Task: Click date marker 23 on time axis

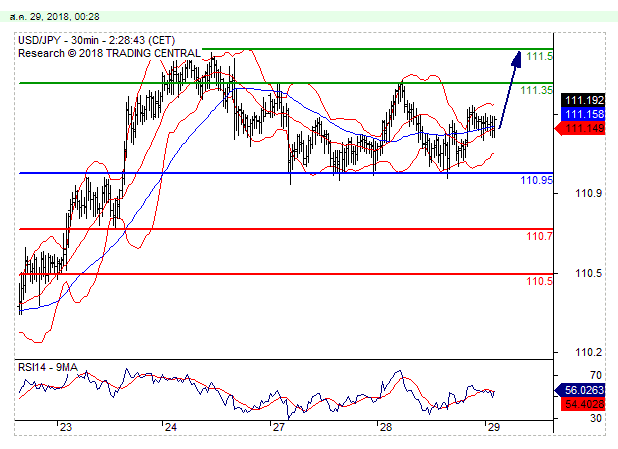Action: point(66,427)
